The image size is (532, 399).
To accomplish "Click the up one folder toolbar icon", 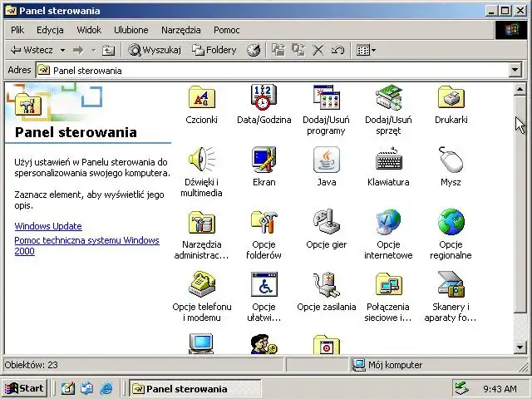I will pyautogui.click(x=109, y=50).
